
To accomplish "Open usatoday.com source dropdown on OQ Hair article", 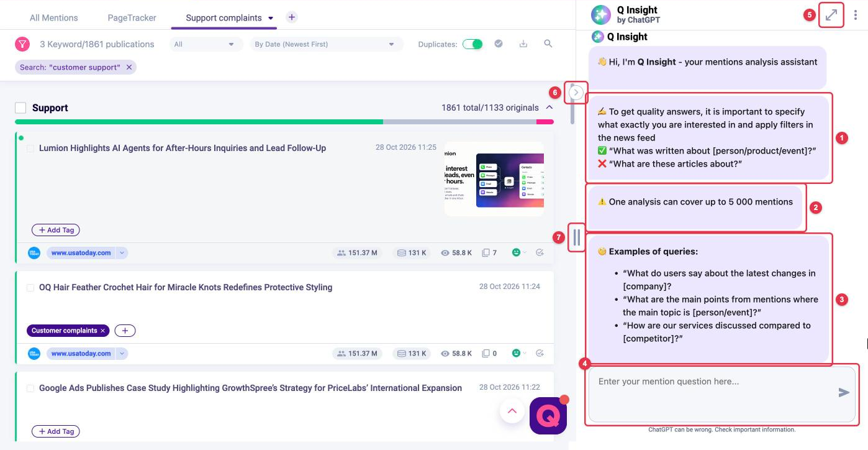I will pyautogui.click(x=122, y=354).
